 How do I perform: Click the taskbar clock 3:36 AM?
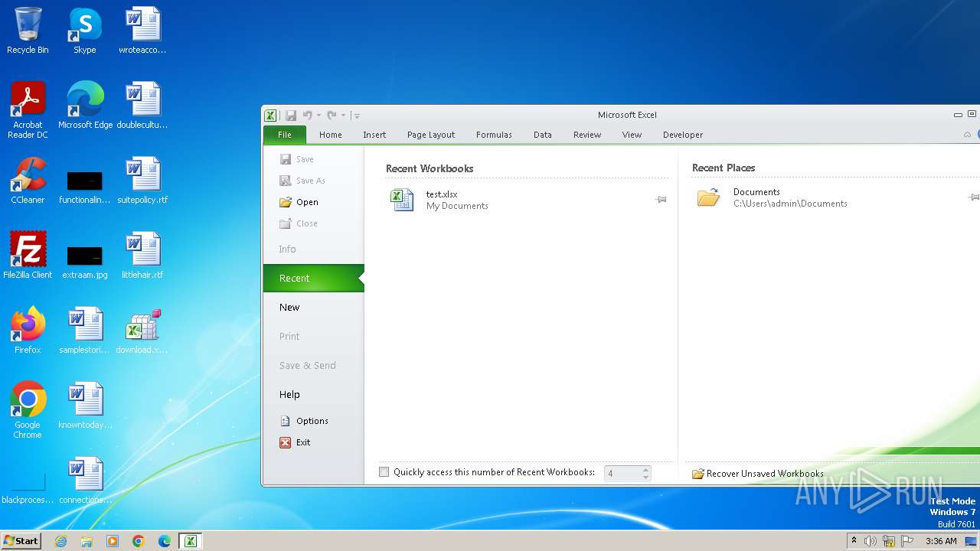pyautogui.click(x=941, y=541)
